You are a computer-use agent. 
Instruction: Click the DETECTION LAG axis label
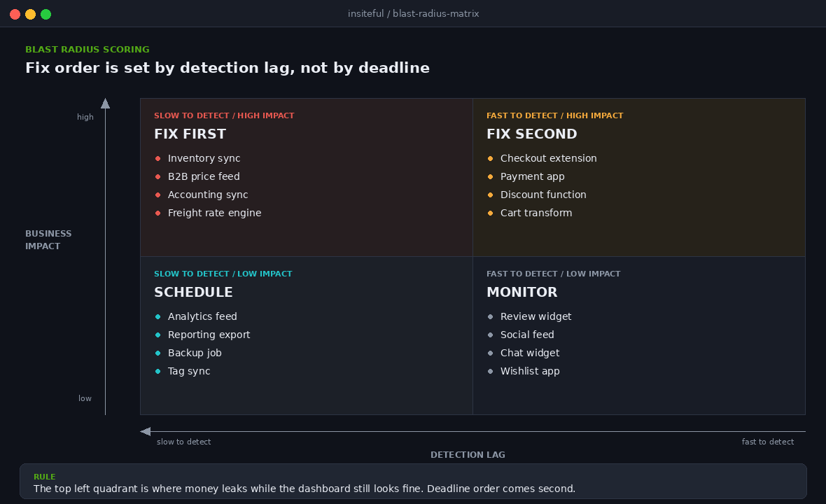[468, 454]
